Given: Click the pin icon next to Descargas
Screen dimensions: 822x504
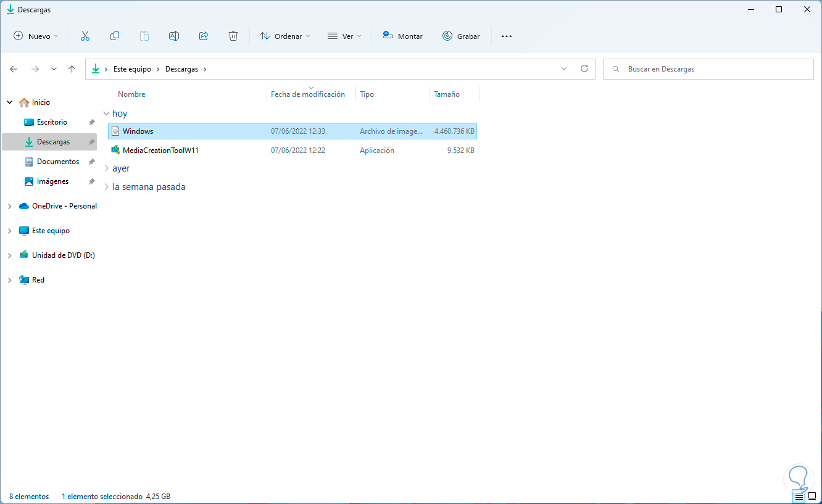Looking at the screenshot, I should coord(91,142).
